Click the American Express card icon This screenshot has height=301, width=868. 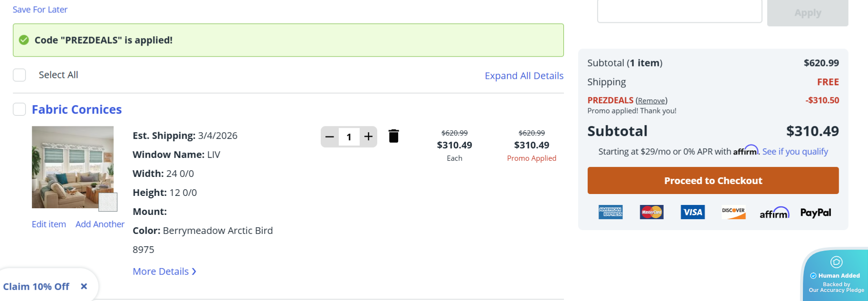[610, 212]
